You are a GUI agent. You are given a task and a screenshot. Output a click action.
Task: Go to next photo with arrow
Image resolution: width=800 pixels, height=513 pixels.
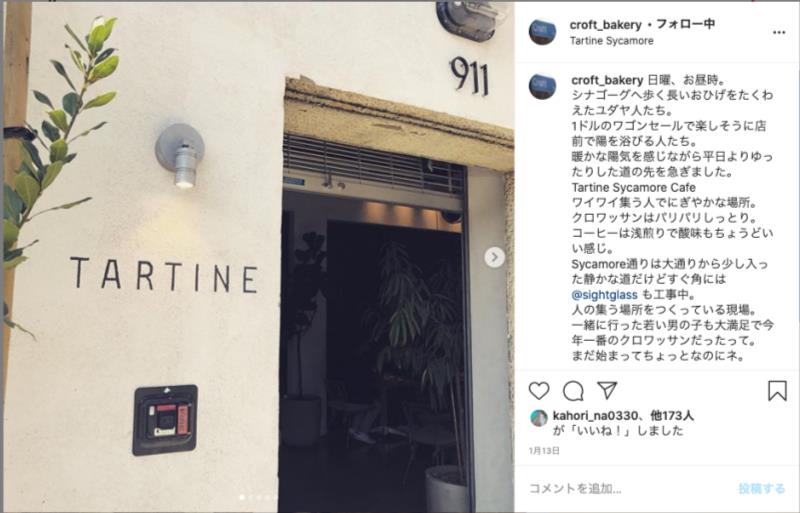pos(494,257)
